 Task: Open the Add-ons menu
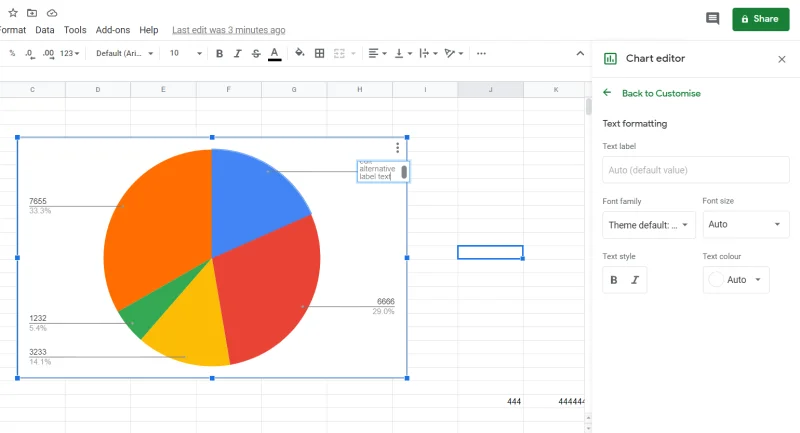[113, 30]
